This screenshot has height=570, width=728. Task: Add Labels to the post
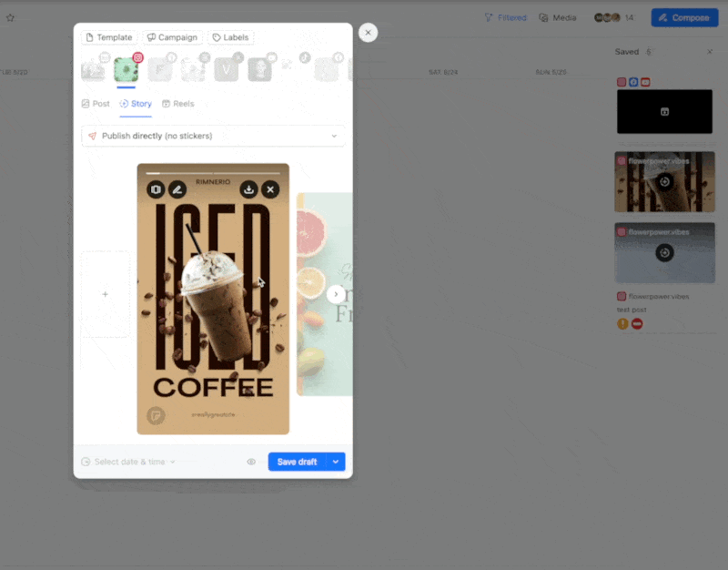point(231,37)
